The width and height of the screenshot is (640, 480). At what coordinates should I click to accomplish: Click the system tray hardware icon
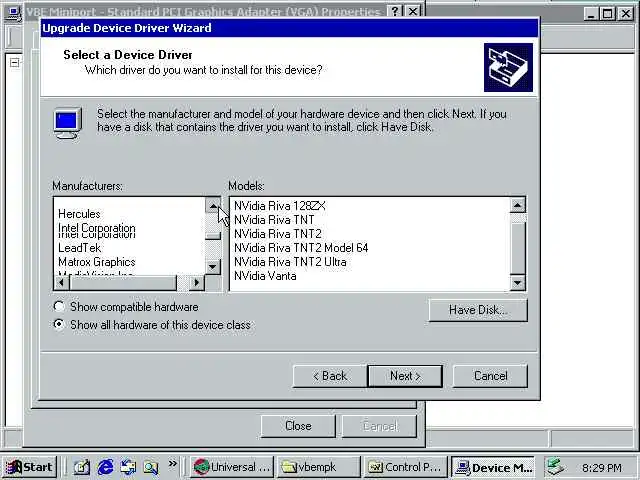tap(556, 467)
